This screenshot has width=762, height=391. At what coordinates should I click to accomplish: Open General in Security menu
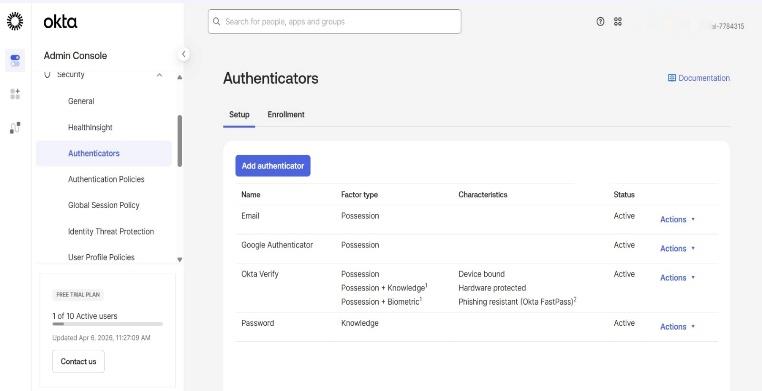click(81, 101)
